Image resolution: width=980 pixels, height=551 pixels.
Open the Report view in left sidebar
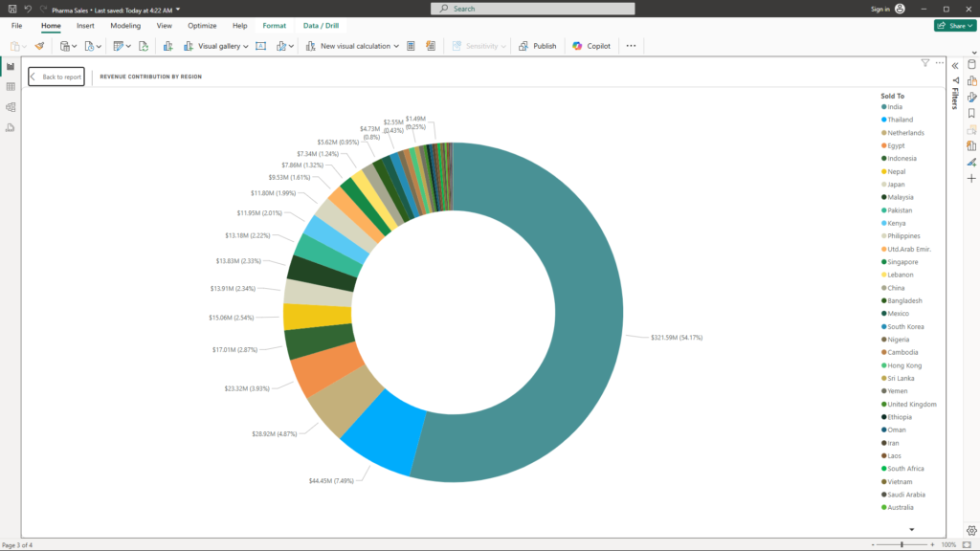11,66
